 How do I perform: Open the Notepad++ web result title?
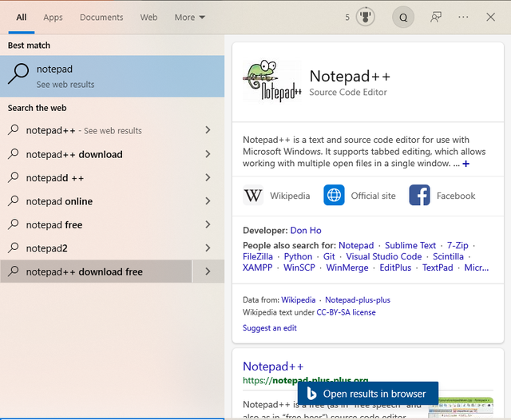pyautogui.click(x=273, y=367)
